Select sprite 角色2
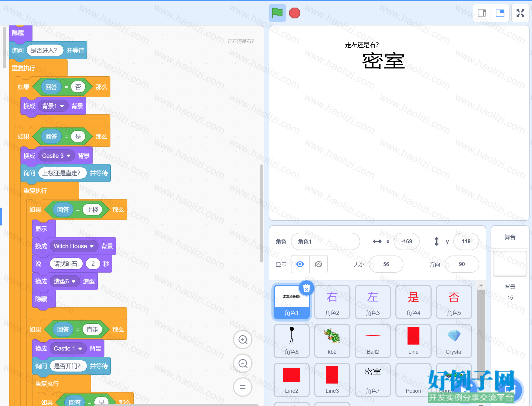 click(332, 302)
